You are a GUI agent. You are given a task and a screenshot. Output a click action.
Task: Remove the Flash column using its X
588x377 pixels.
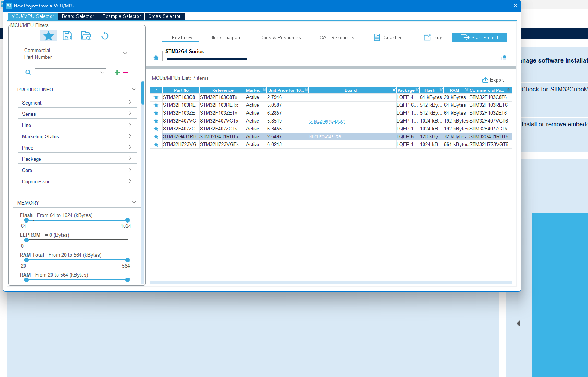(441, 90)
